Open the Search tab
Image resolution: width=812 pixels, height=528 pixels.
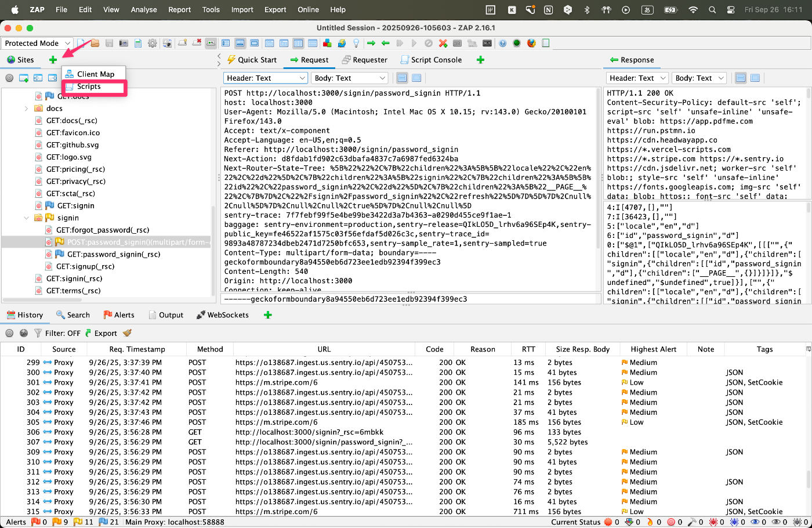(73, 315)
